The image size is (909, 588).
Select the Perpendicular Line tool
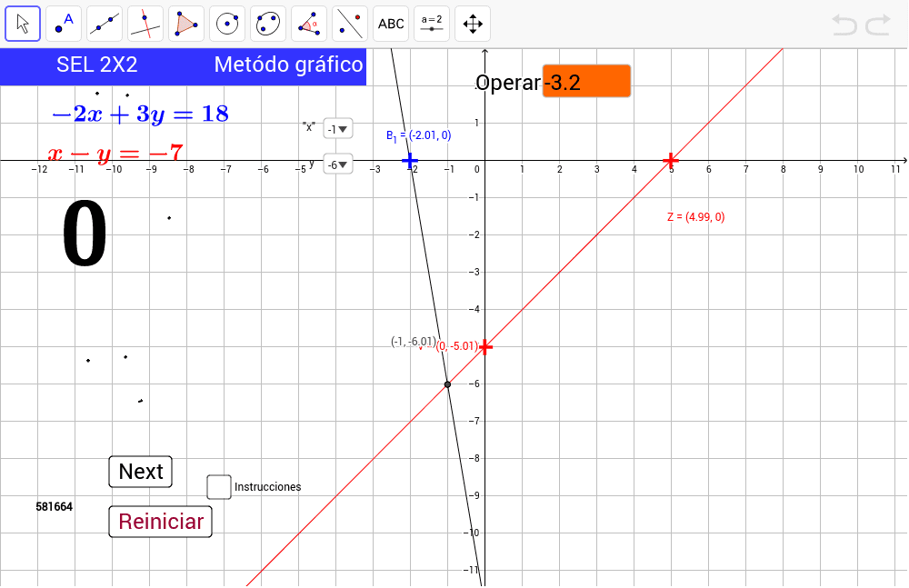[145, 24]
